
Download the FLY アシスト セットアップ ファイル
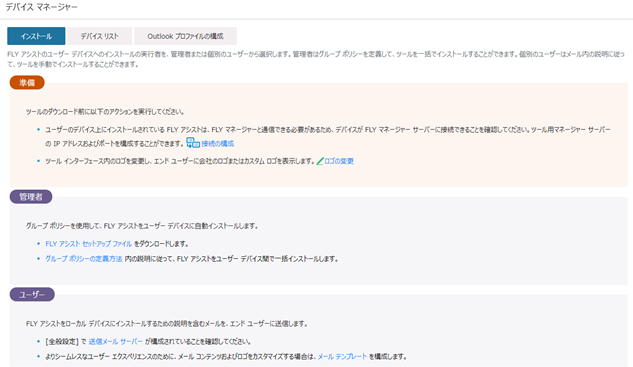click(88, 244)
